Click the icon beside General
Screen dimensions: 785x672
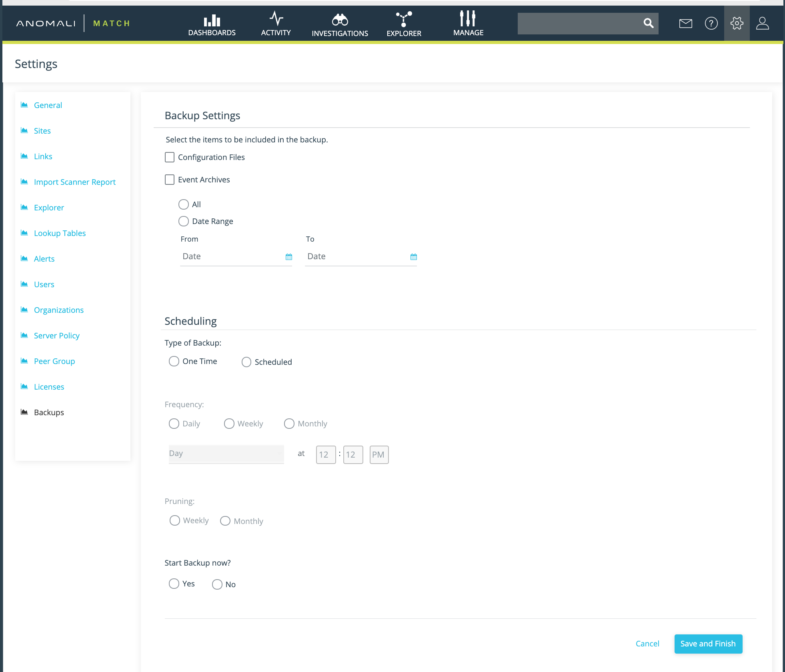click(x=24, y=105)
